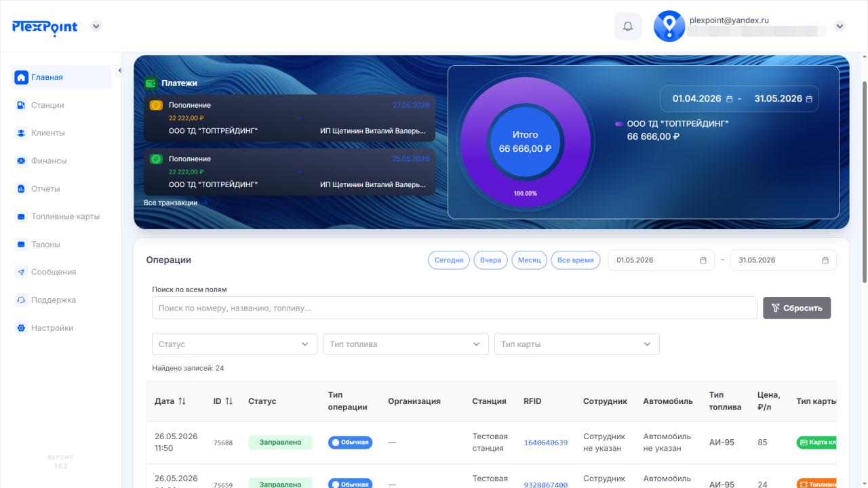The height and width of the screenshot is (488, 868).
Task: Click the yellow ruble icon on 27.05.2026 payment
Action: pyautogui.click(x=156, y=105)
